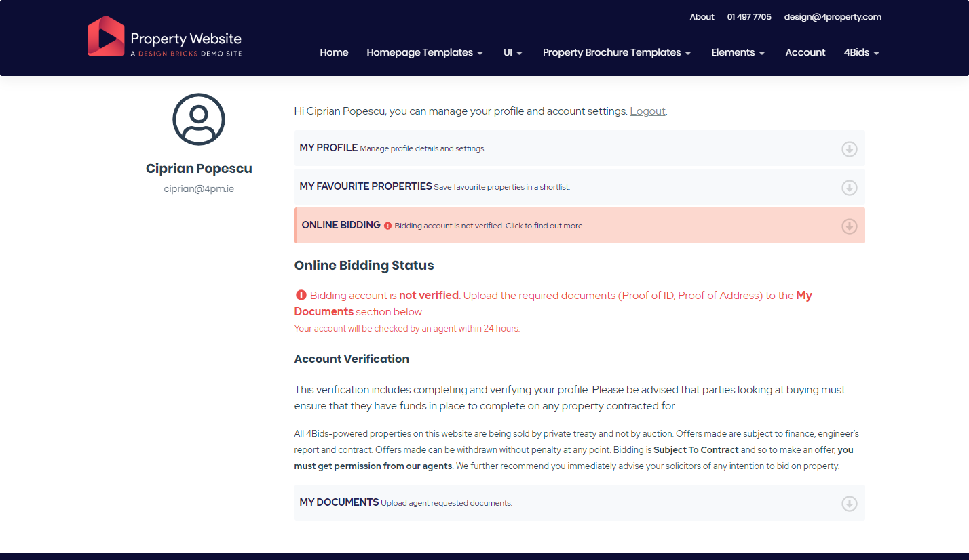
Task: Open the Property Brochure Templates dropdown
Action: click(x=617, y=53)
